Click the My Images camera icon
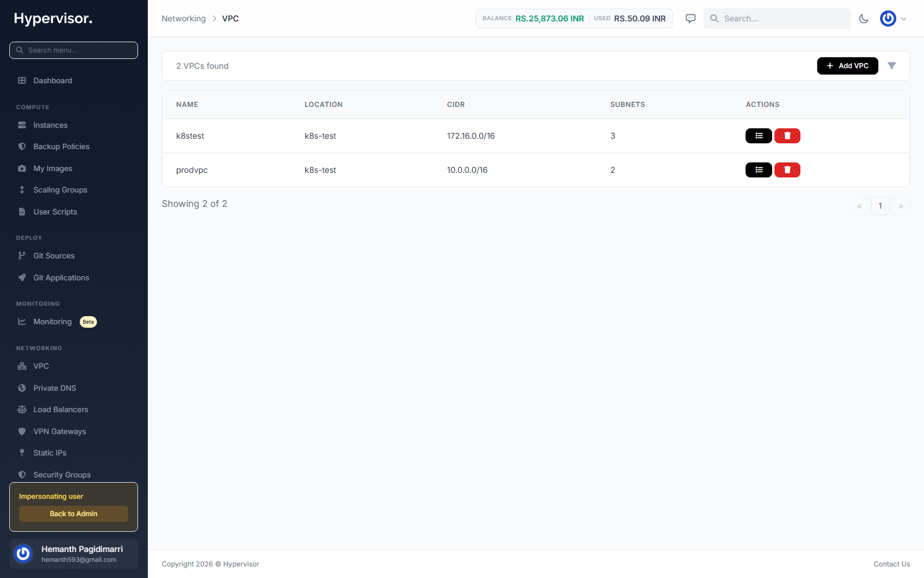Image resolution: width=924 pixels, height=578 pixels. [22, 169]
